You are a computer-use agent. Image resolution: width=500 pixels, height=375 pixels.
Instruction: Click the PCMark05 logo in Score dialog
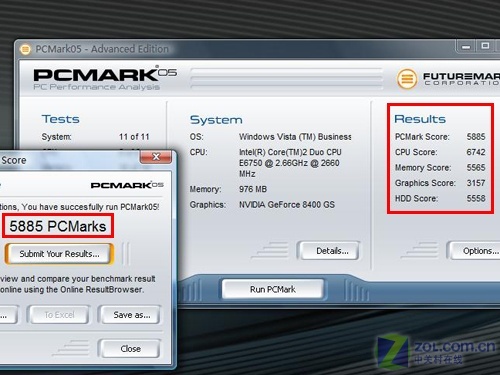pyautogui.click(x=127, y=185)
